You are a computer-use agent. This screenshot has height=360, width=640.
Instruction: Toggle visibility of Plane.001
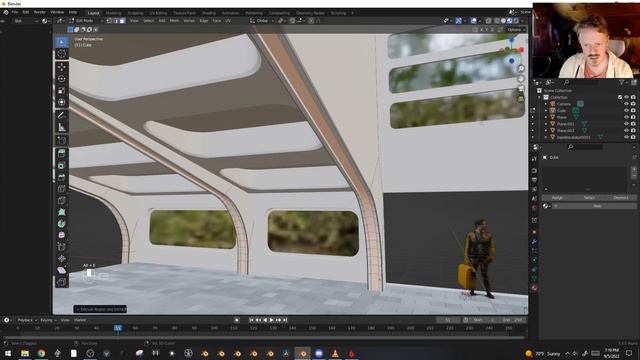click(x=626, y=124)
